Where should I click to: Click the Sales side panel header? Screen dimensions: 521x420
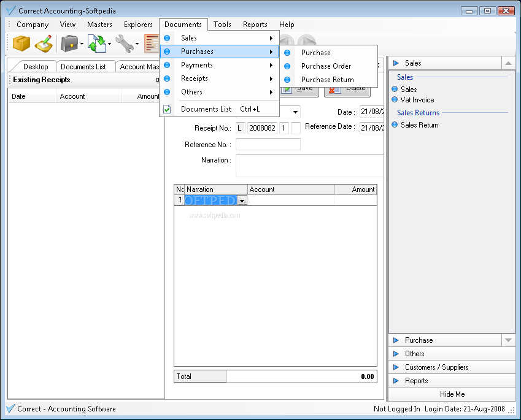(446, 63)
